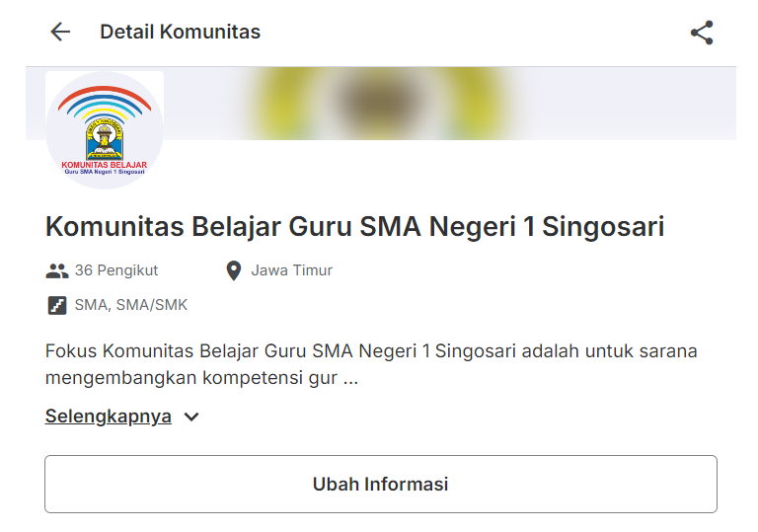
Task: Click red KOMUNITAS BELAJAR text in logo
Action: pos(104,164)
